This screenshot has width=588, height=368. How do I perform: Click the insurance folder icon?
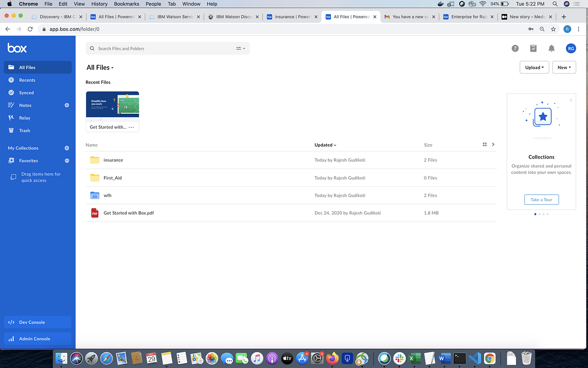click(x=95, y=160)
